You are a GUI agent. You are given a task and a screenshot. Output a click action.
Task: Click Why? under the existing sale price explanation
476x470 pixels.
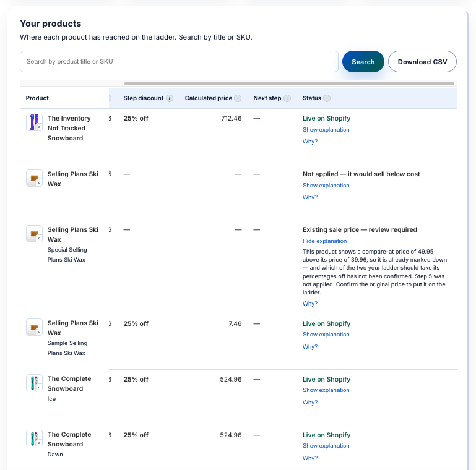coord(310,304)
